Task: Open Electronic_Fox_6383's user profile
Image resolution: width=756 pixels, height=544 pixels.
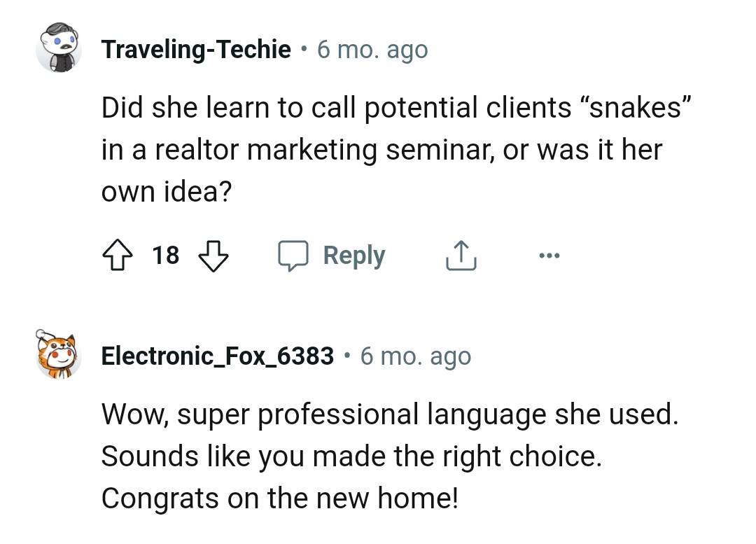Action: pos(218,356)
